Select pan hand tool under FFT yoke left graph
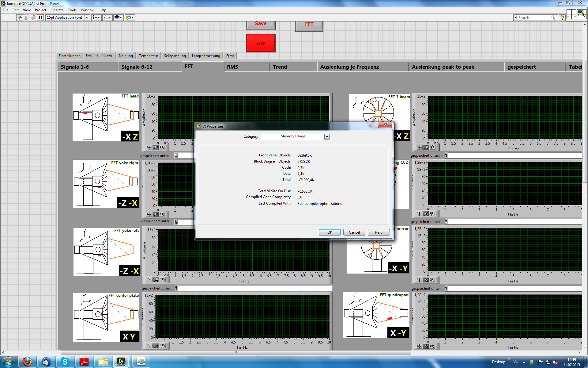588x368 pixels. pyautogui.click(x=163, y=280)
